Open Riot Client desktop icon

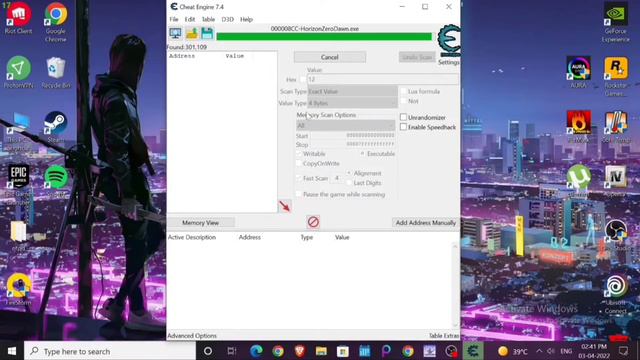[18, 19]
